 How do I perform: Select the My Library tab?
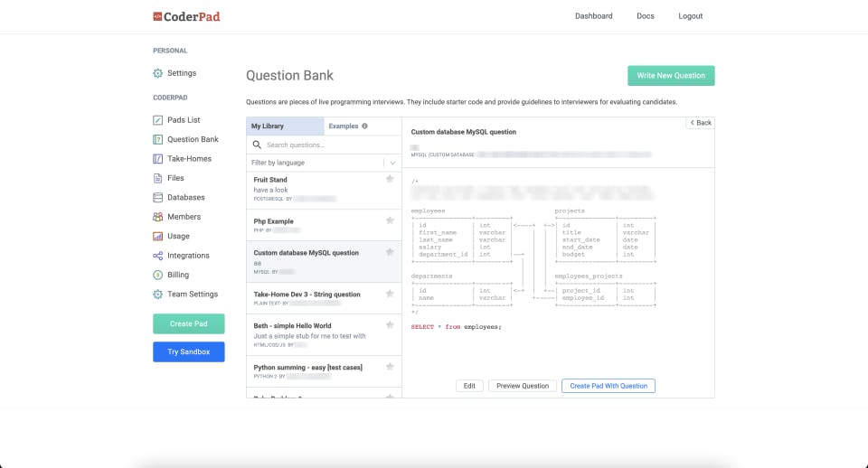285,126
